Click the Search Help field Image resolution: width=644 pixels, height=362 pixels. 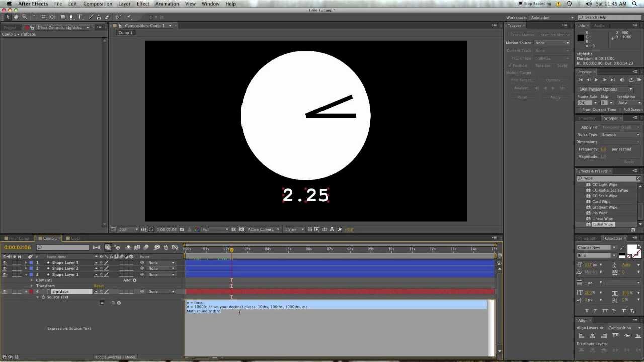610,17
